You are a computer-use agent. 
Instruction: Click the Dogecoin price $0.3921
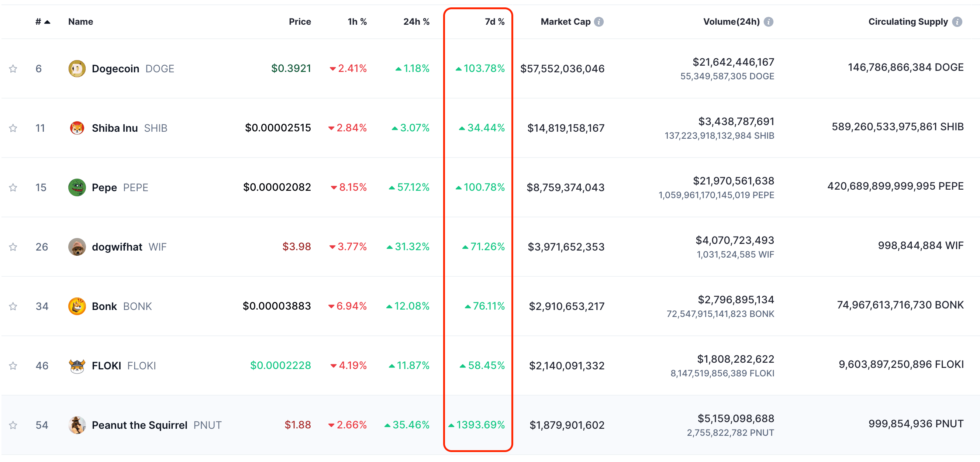pos(291,68)
